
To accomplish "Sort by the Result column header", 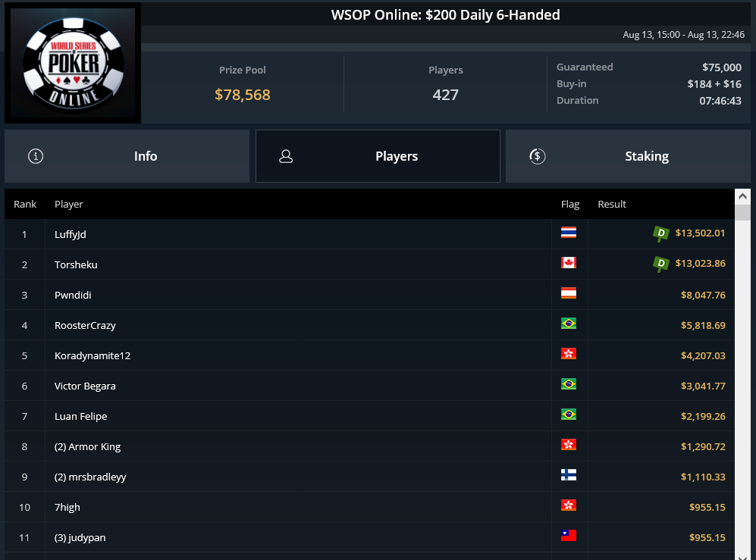I will click(612, 205).
